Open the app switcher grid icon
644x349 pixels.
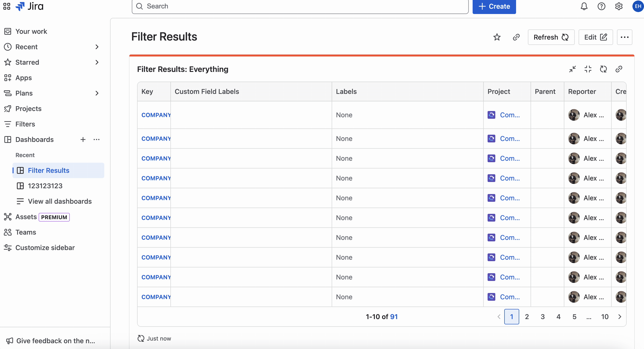pos(7,6)
